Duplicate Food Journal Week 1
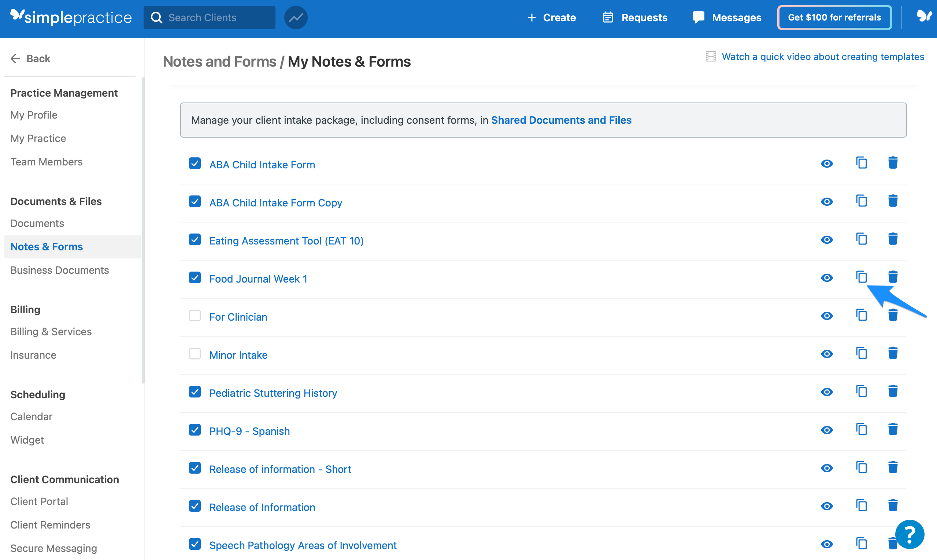 (x=861, y=277)
